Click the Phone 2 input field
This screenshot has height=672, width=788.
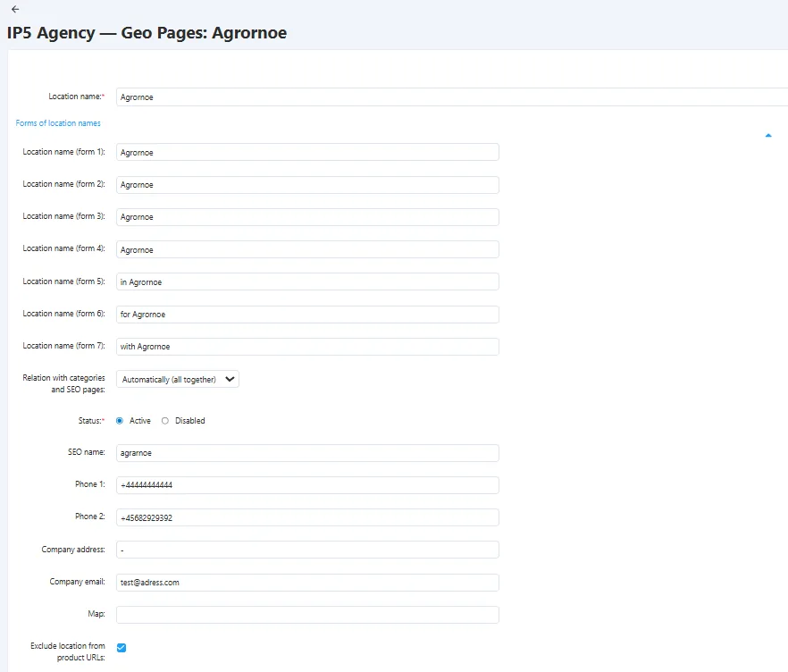(307, 517)
